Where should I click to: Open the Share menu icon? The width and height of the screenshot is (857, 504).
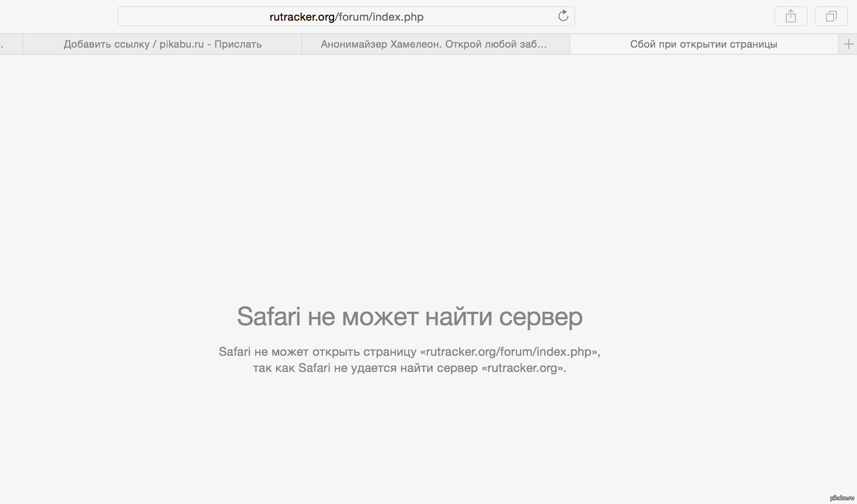point(791,16)
